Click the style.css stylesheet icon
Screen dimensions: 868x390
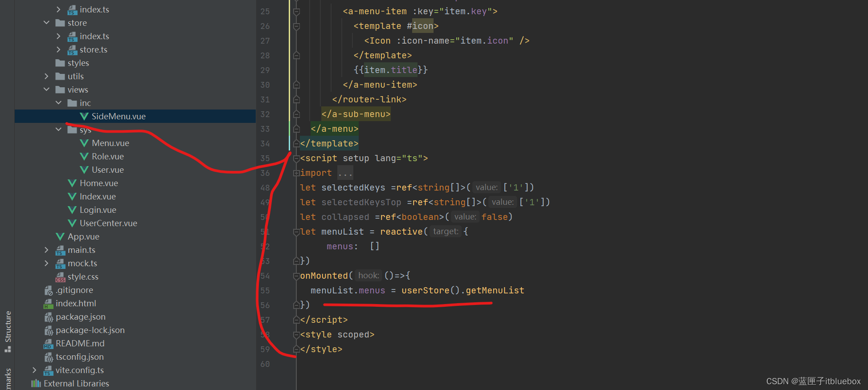(x=60, y=277)
